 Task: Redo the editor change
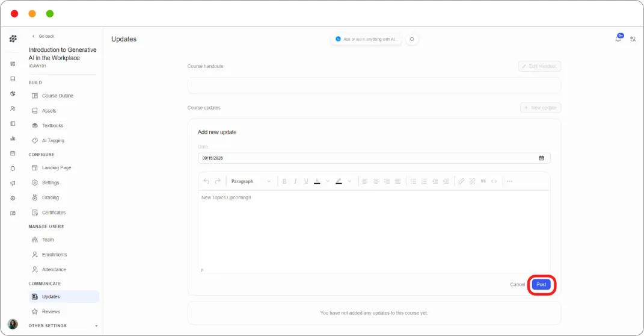point(218,181)
